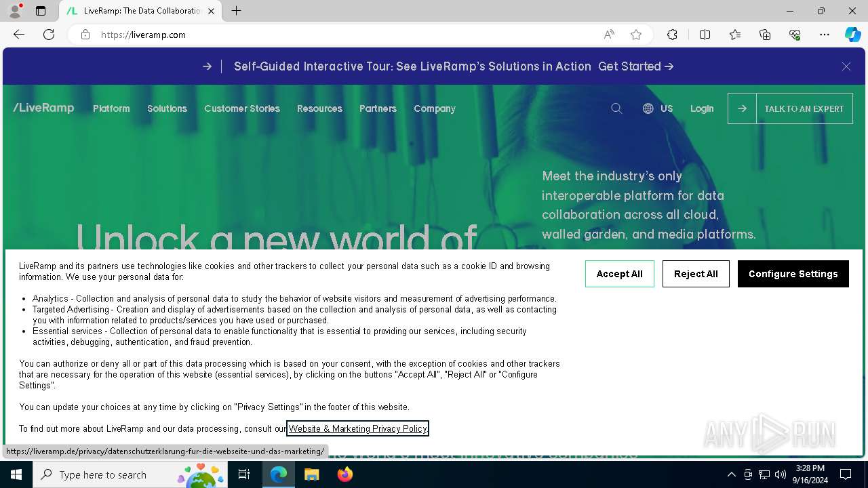Toggle Split screen view
This screenshot has height=488, width=868.
coord(705,35)
